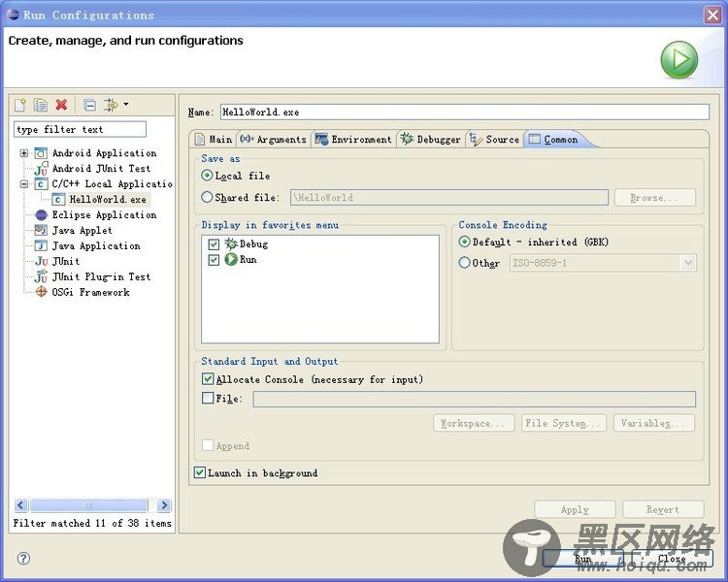Click right arrow of tree horizontal scrollbar

pos(164,505)
